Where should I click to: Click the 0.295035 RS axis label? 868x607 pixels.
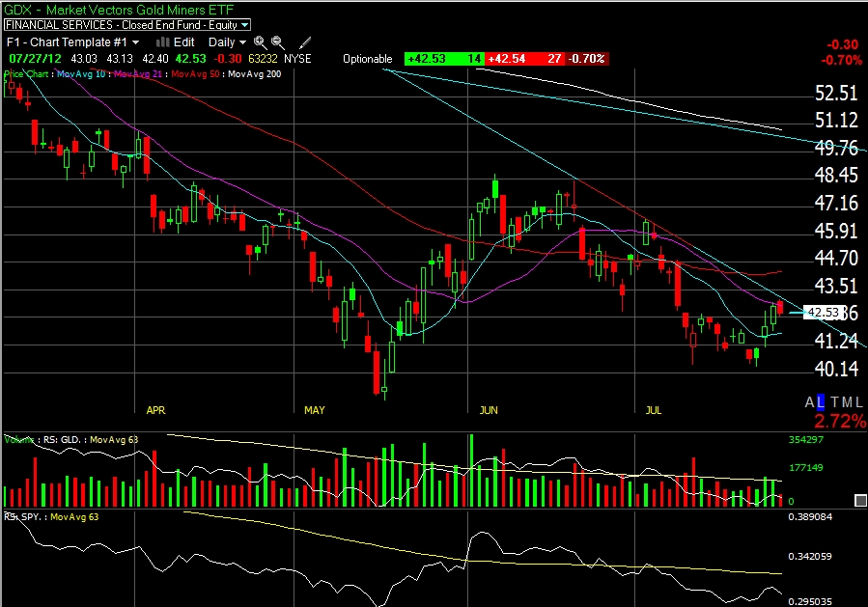810,601
